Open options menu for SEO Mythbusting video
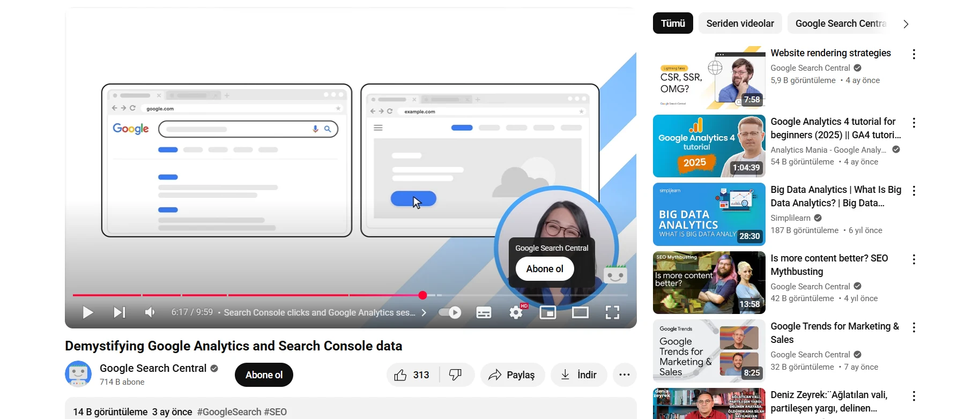 pos(914,259)
